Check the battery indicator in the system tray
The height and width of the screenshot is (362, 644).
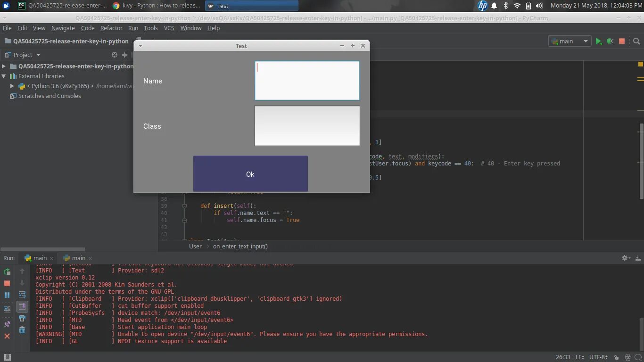pyautogui.click(x=528, y=6)
